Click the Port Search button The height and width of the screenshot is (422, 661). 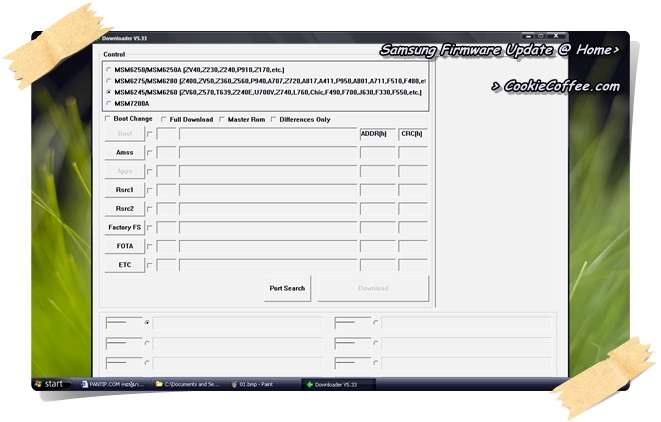point(287,288)
